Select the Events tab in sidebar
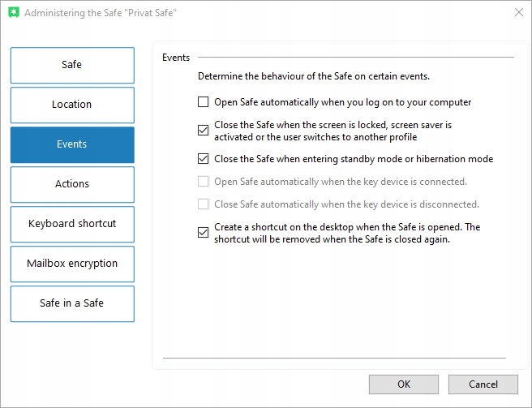This screenshot has height=408, width=532. click(72, 144)
